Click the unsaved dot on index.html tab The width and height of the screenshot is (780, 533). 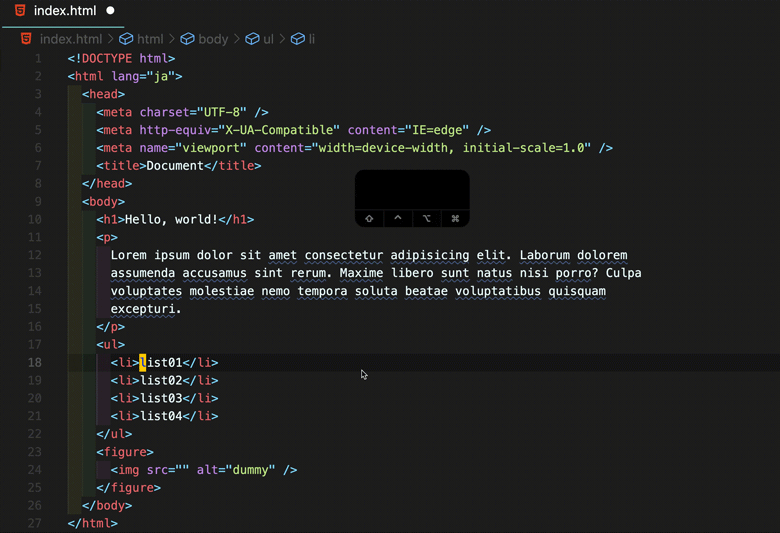coord(110,10)
